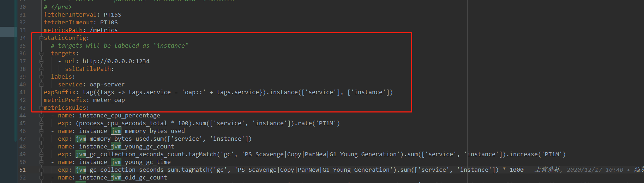Click the staticConfig key

(65, 38)
